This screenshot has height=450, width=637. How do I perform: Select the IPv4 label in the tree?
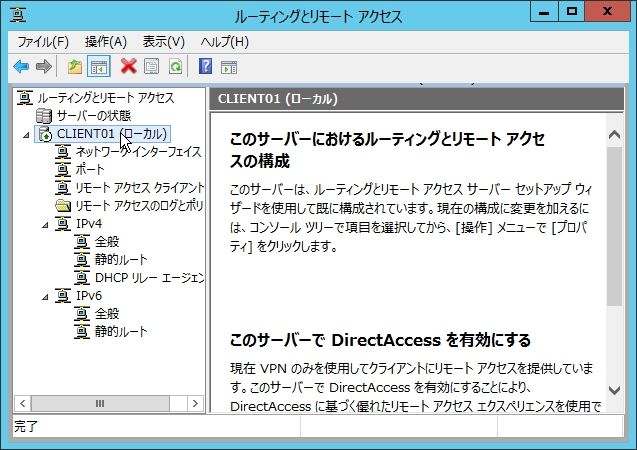(x=89, y=224)
